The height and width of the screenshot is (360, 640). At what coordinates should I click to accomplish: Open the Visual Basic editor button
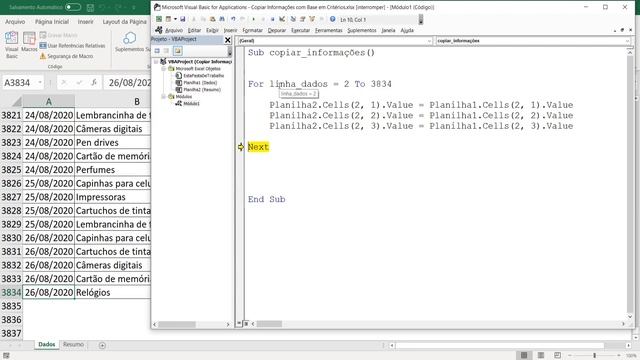tap(11, 45)
